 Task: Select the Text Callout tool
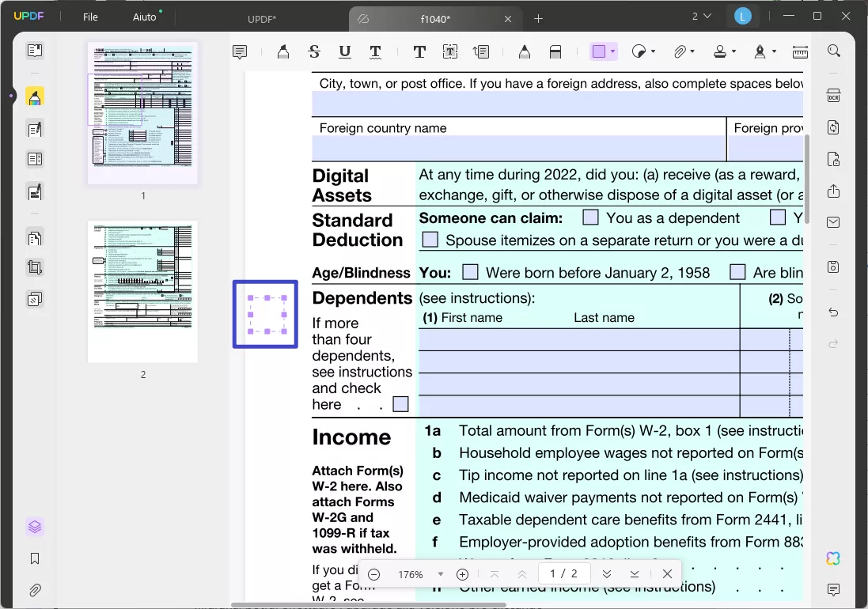(x=481, y=52)
